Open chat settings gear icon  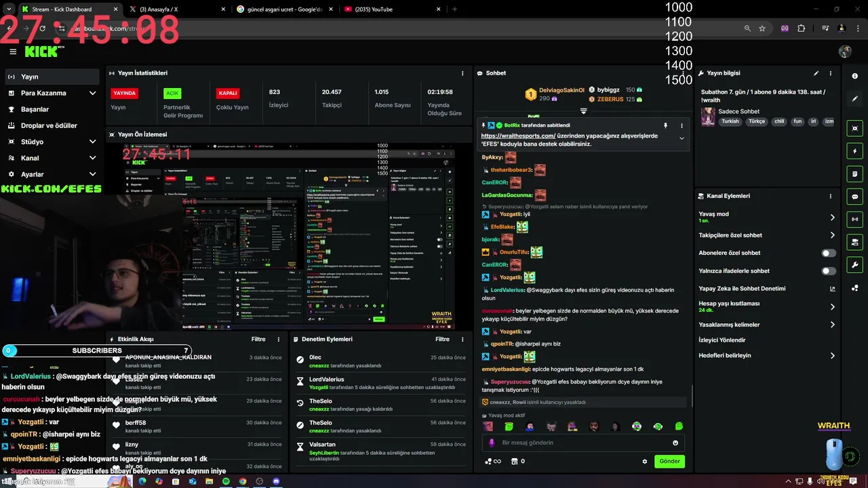(645, 462)
